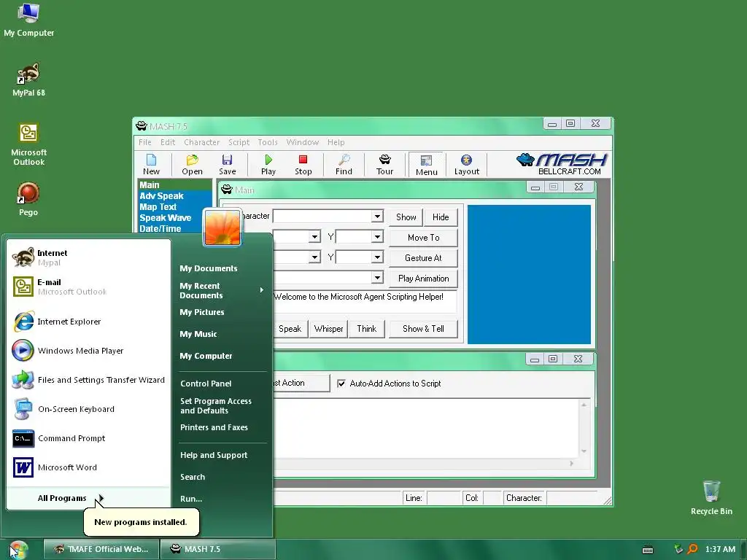Open the Window menu in MASH

pos(303,142)
